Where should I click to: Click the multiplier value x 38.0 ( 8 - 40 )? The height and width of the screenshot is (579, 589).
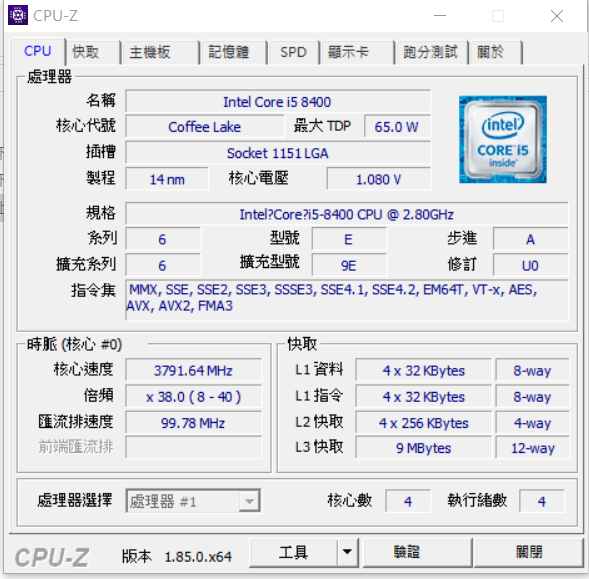pos(193,397)
